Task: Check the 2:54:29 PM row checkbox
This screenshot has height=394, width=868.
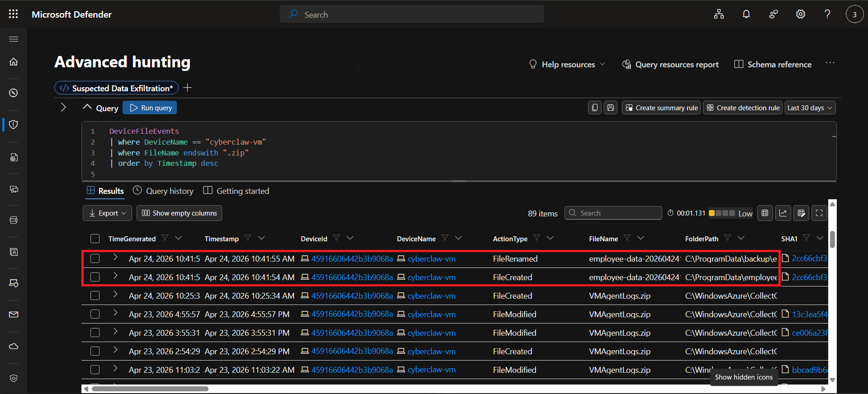Action: (95, 351)
